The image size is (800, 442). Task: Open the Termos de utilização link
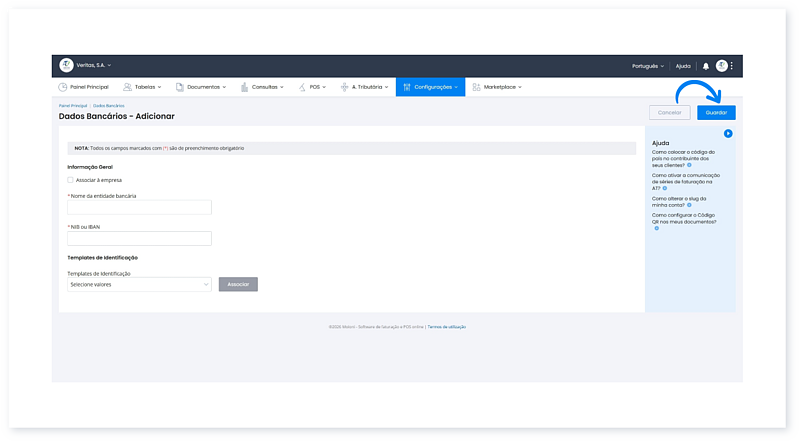coord(447,327)
